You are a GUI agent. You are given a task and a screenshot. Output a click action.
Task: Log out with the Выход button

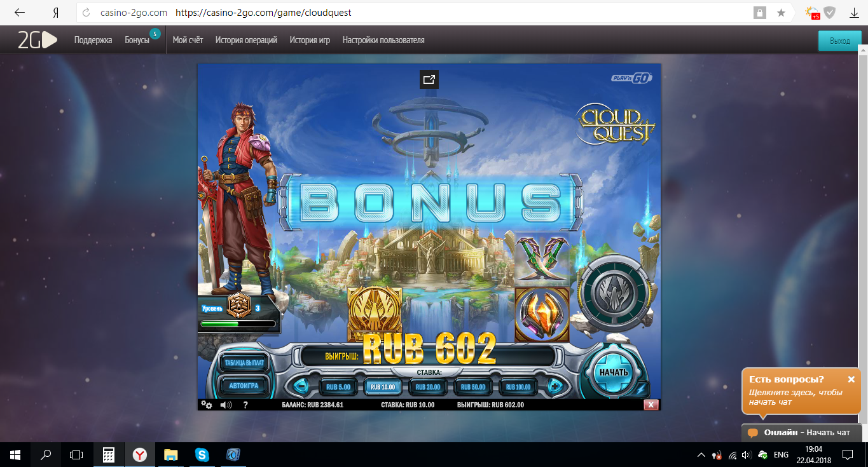tap(840, 41)
